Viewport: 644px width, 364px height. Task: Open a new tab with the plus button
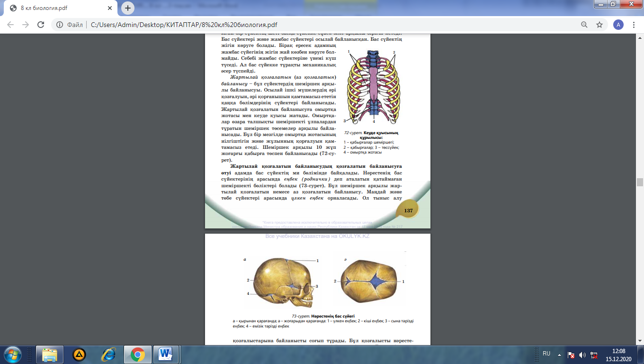(127, 8)
